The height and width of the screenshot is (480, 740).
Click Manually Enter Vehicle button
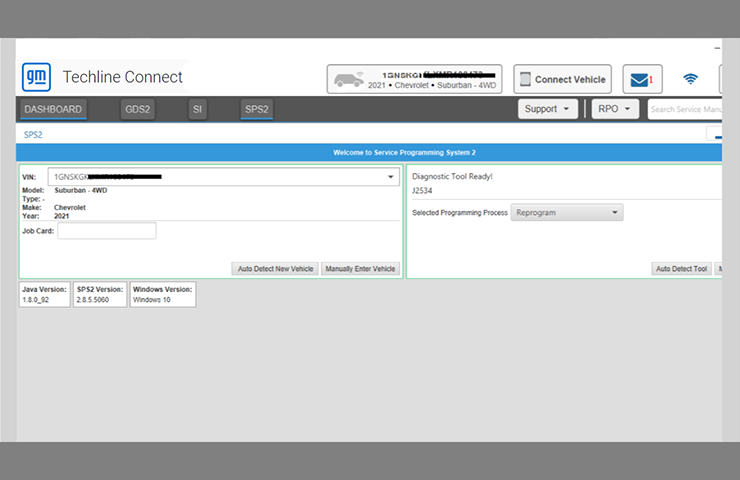(x=360, y=269)
